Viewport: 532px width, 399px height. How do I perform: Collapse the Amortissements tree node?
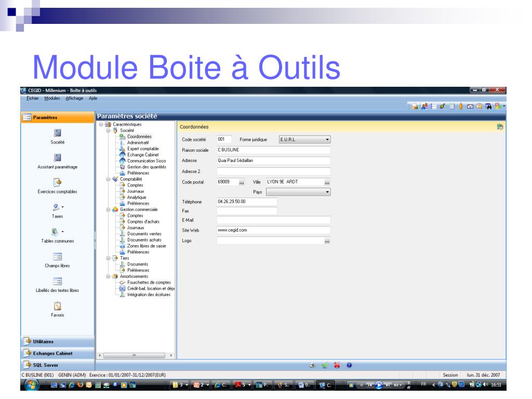tap(108, 276)
